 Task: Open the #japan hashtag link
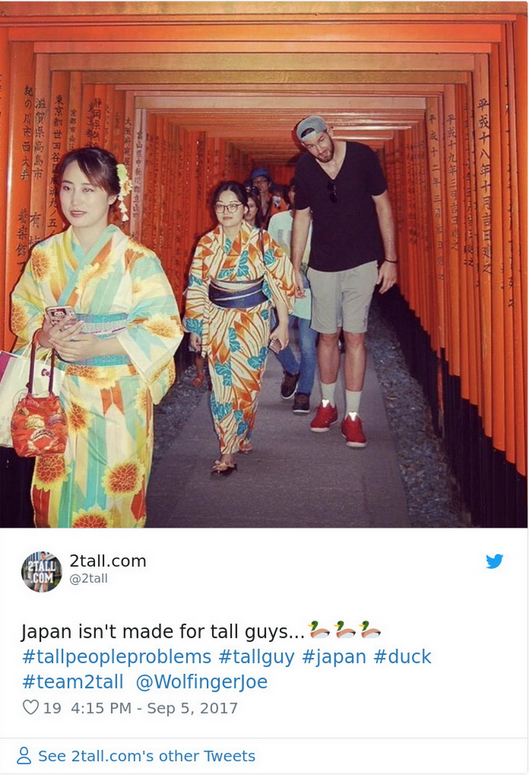click(x=334, y=657)
